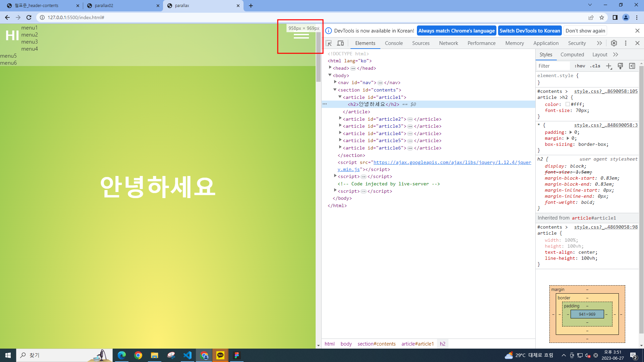
Task: Bookmark this page with star icon
Action: click(x=602, y=17)
